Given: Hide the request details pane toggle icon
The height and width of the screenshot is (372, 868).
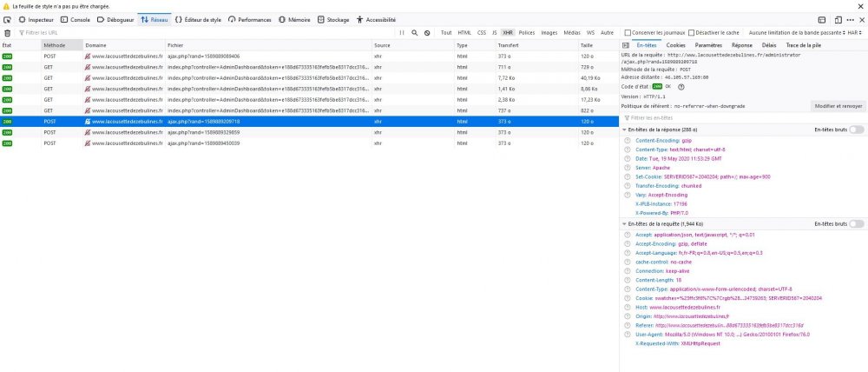Looking at the screenshot, I should (x=626, y=45).
